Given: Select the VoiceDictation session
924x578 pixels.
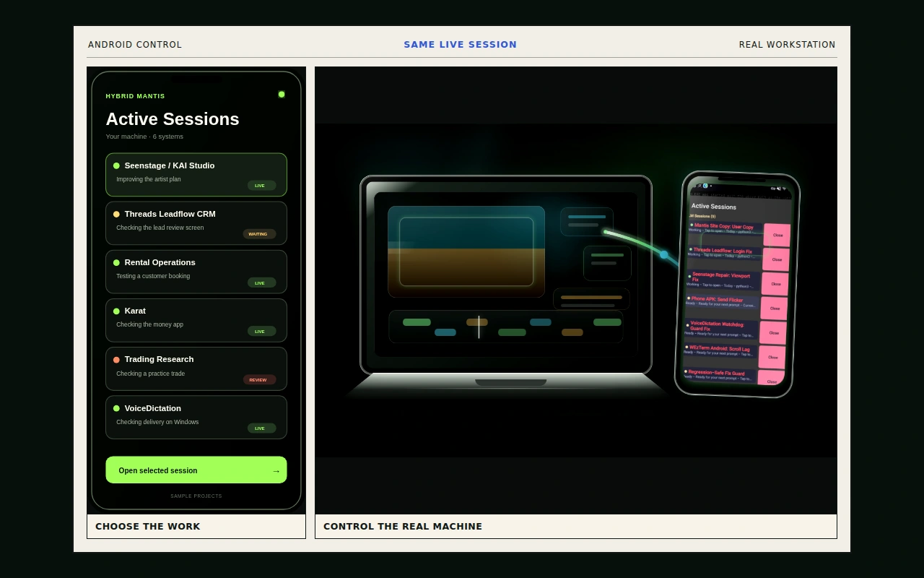Looking at the screenshot, I should 196,417.
